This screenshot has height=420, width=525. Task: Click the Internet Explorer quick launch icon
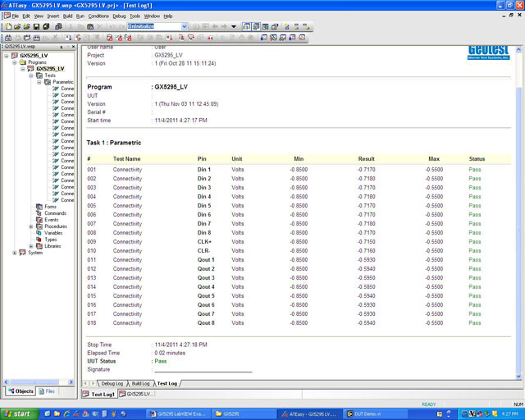pos(67,414)
